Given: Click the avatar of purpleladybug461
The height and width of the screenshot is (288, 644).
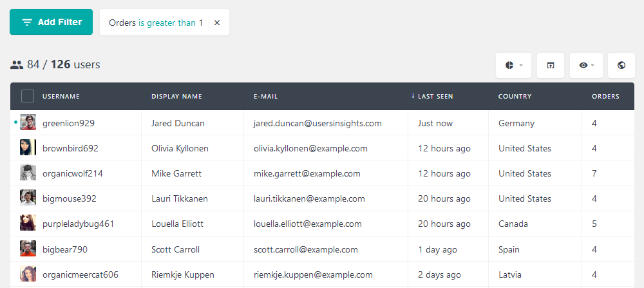Looking at the screenshot, I should [28, 223].
